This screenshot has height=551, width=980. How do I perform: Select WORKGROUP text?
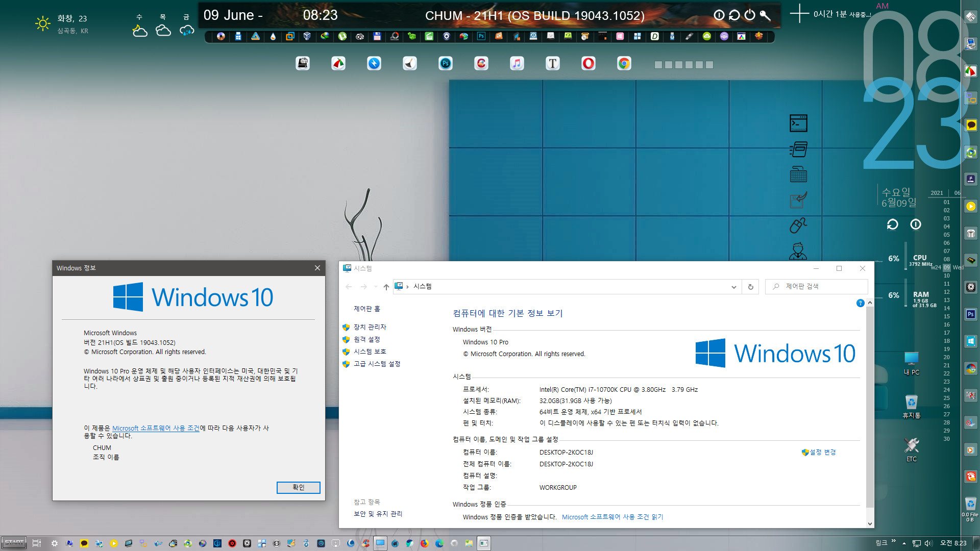point(558,488)
